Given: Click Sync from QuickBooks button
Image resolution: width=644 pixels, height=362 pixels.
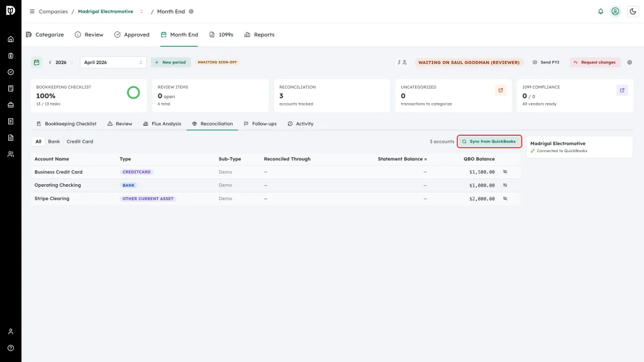Looking at the screenshot, I should point(489,141).
